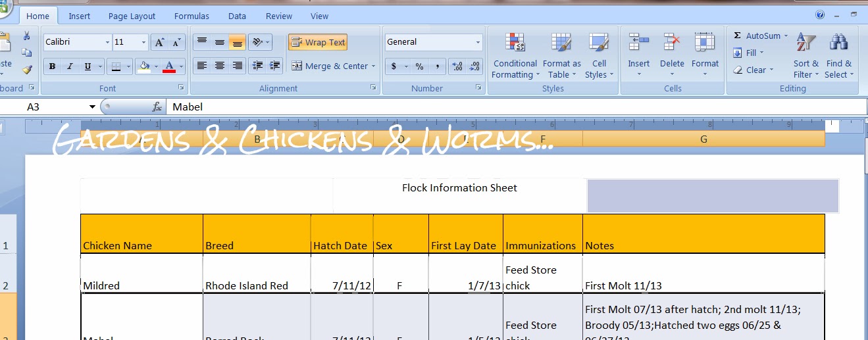Open Format as Table gallery
The width and height of the screenshot is (868, 340).
[561, 43]
